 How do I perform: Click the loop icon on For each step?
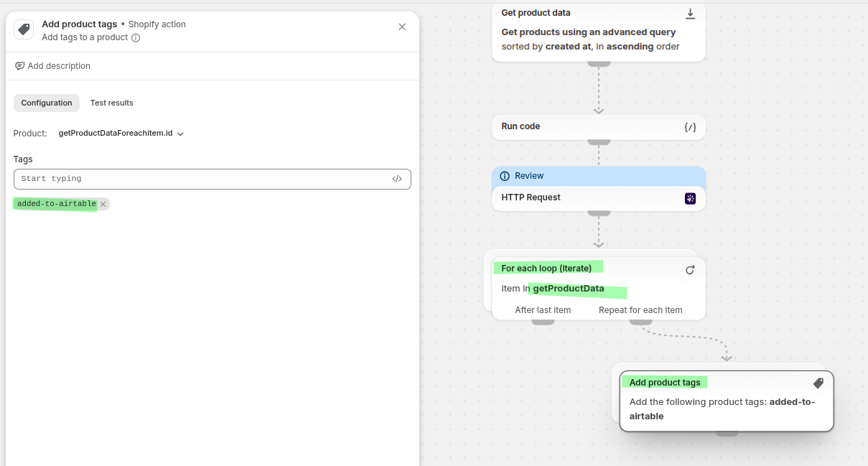690,270
